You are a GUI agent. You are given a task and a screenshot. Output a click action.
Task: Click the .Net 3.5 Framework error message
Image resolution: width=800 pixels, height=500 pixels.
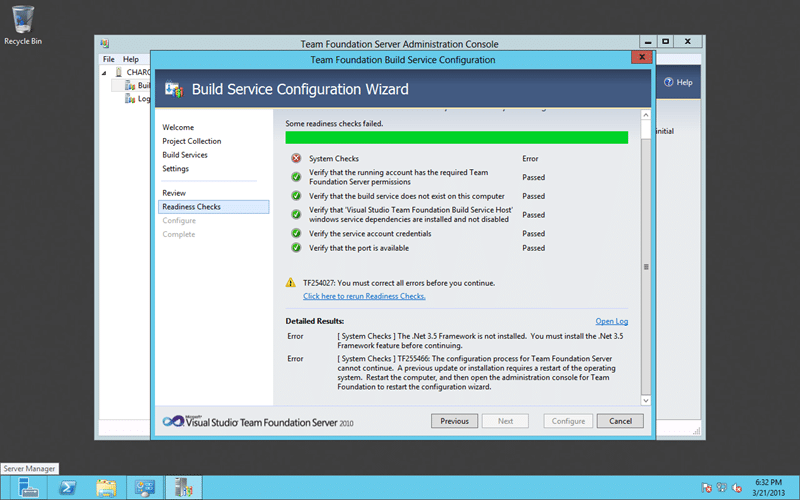(480, 341)
